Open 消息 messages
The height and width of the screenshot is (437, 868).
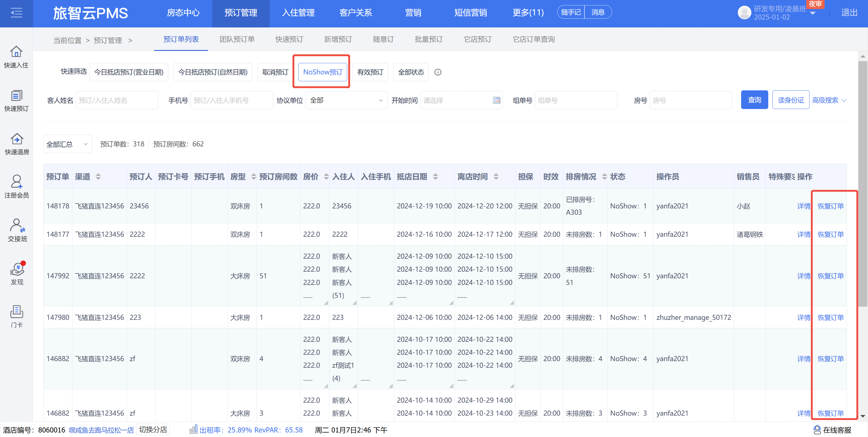click(598, 12)
